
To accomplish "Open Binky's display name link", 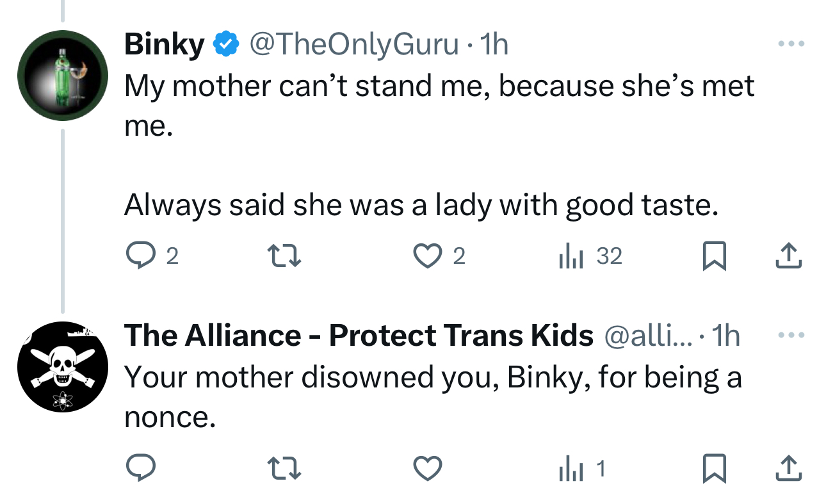I will coord(164,44).
